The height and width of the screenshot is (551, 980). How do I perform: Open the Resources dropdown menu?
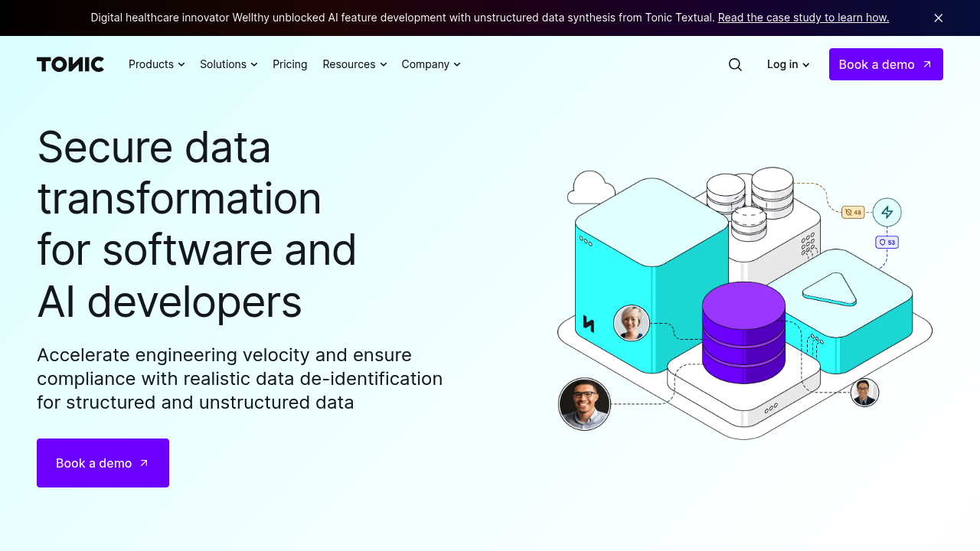tap(354, 64)
